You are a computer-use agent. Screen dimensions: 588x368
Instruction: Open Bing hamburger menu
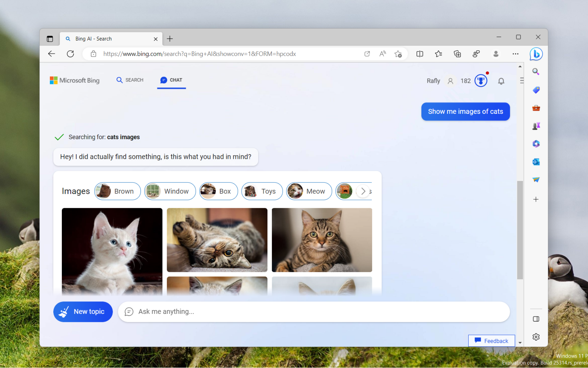[x=522, y=80]
